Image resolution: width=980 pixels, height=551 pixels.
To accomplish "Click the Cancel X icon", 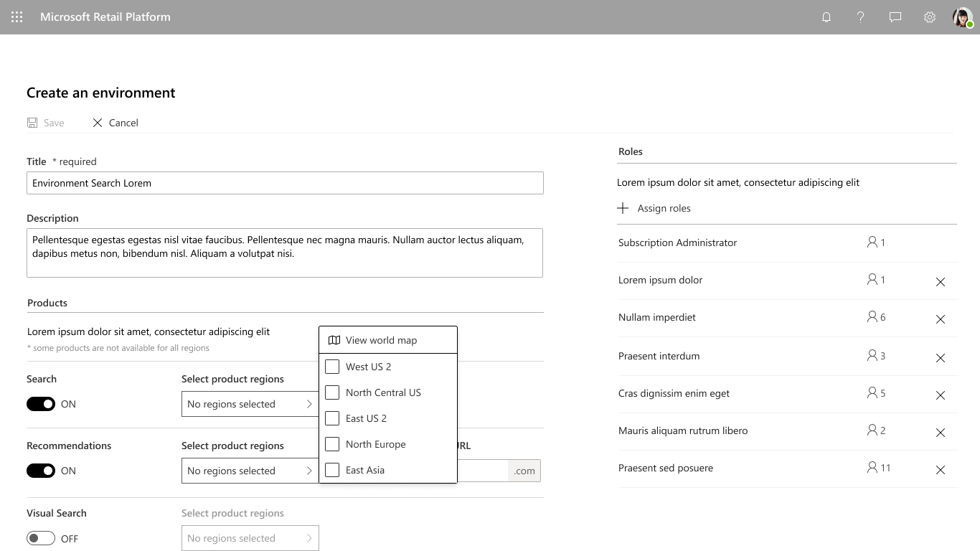I will (98, 123).
